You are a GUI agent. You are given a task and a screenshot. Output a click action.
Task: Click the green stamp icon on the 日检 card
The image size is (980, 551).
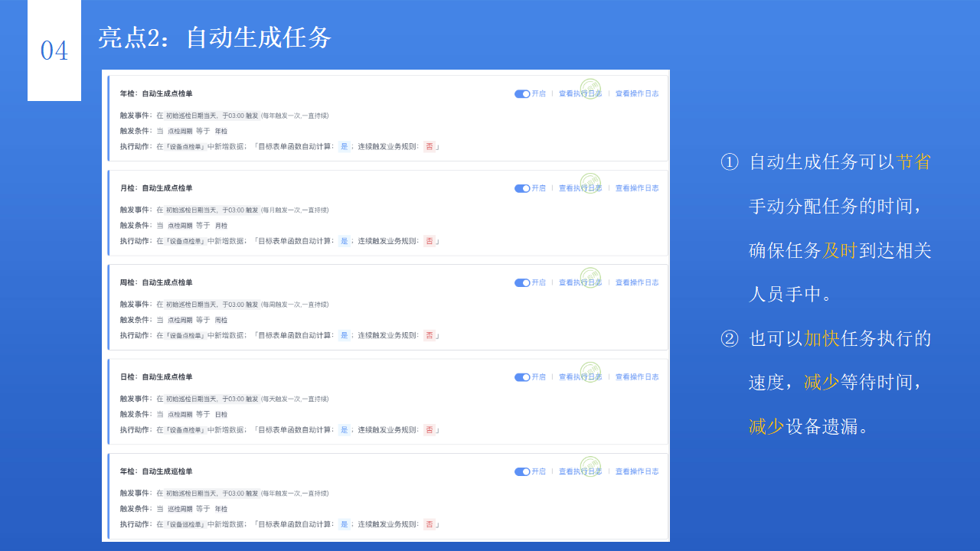pyautogui.click(x=590, y=373)
